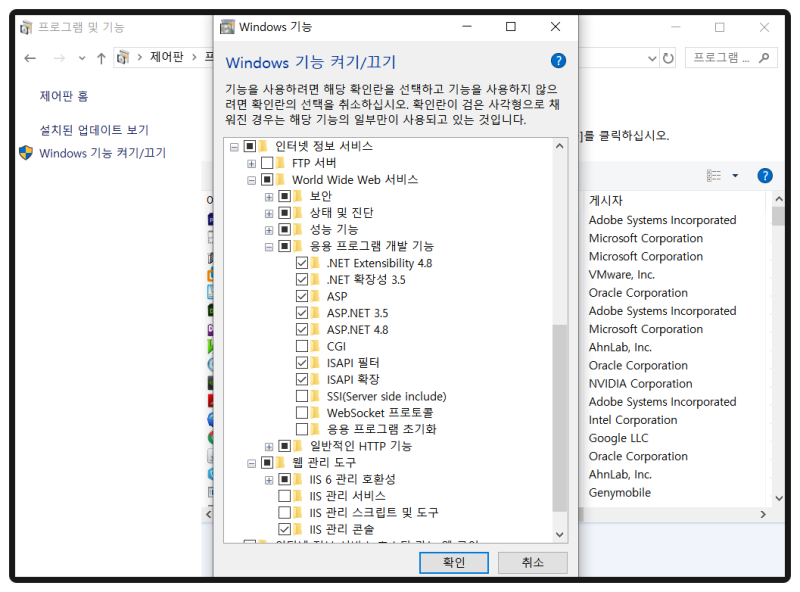The width and height of the screenshot is (800, 592).
Task: Click the shield icon beside Windows 기능 켜기/끄기
Action: click(26, 153)
